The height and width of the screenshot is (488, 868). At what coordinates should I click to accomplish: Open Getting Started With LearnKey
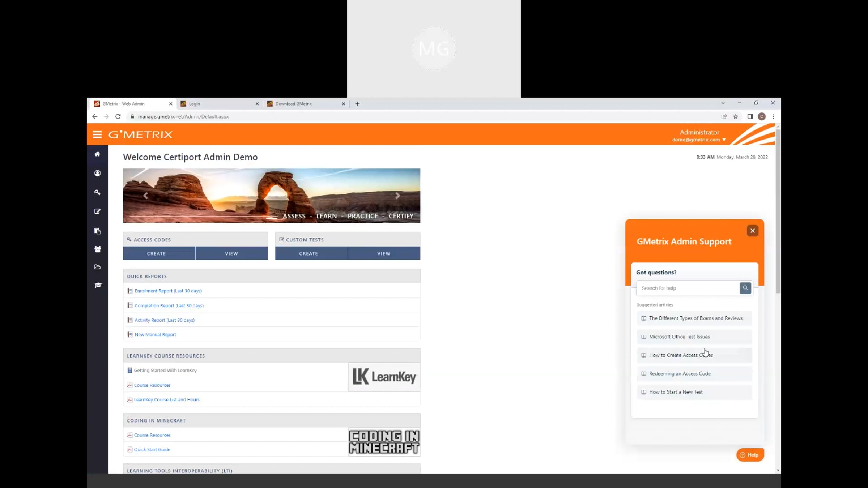click(x=165, y=371)
